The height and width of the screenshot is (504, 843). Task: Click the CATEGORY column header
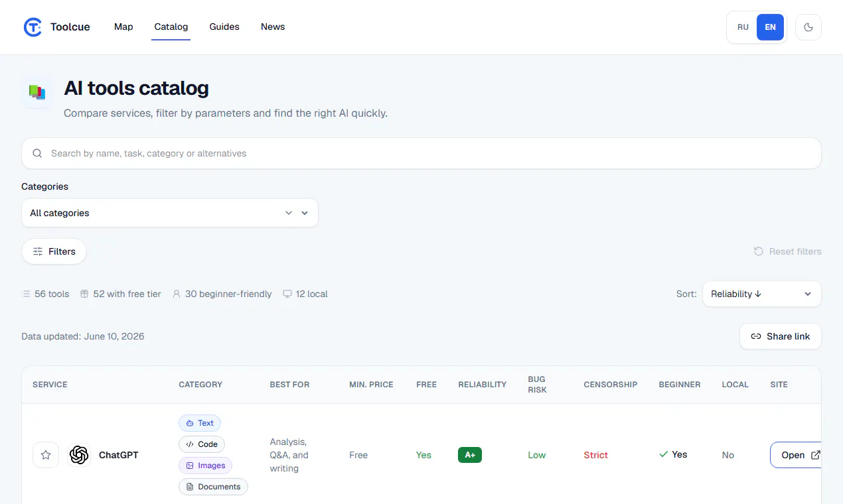point(200,385)
